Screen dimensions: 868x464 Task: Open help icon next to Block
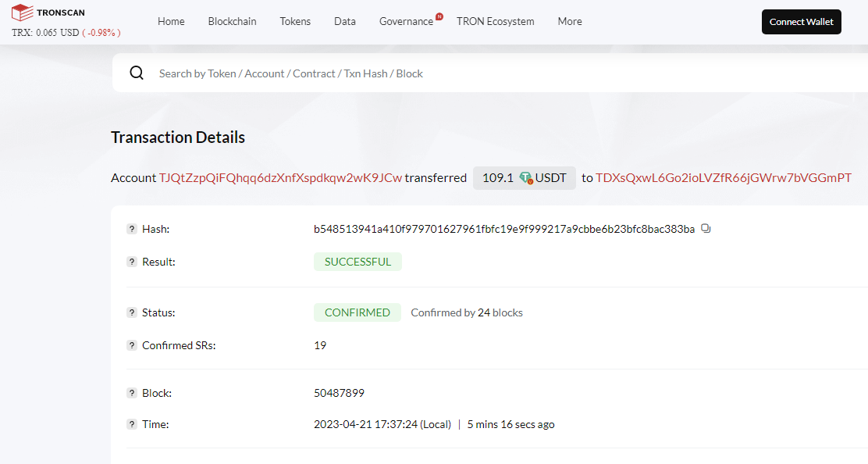pos(132,393)
